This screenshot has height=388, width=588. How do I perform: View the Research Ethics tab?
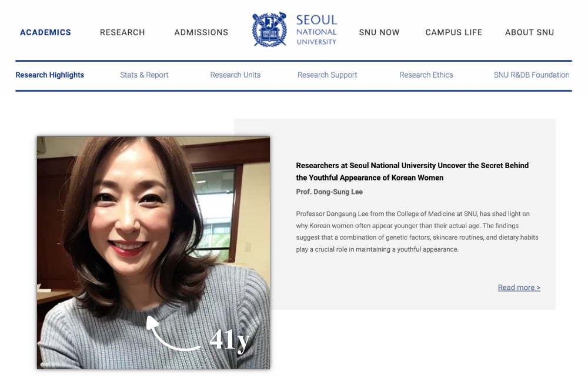point(426,75)
